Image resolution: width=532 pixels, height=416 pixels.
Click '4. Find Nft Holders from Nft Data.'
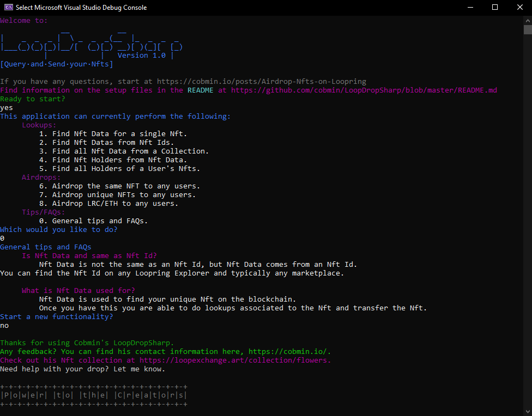coord(113,160)
